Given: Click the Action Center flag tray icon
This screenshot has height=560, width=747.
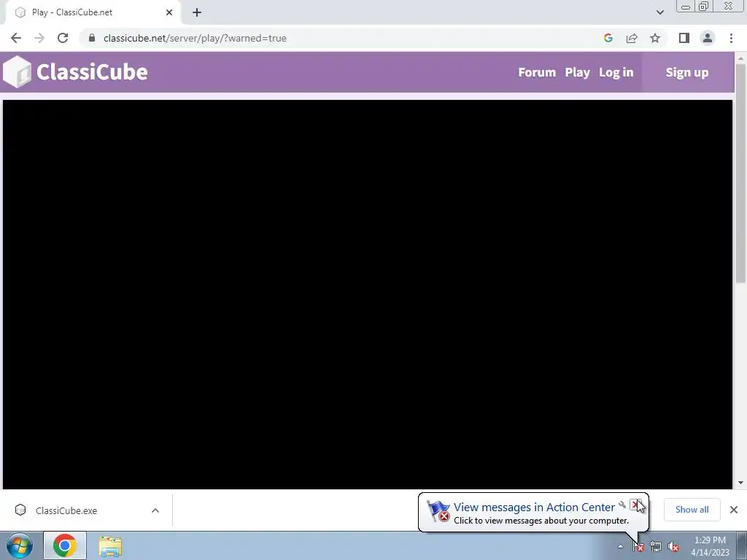Looking at the screenshot, I should [638, 546].
